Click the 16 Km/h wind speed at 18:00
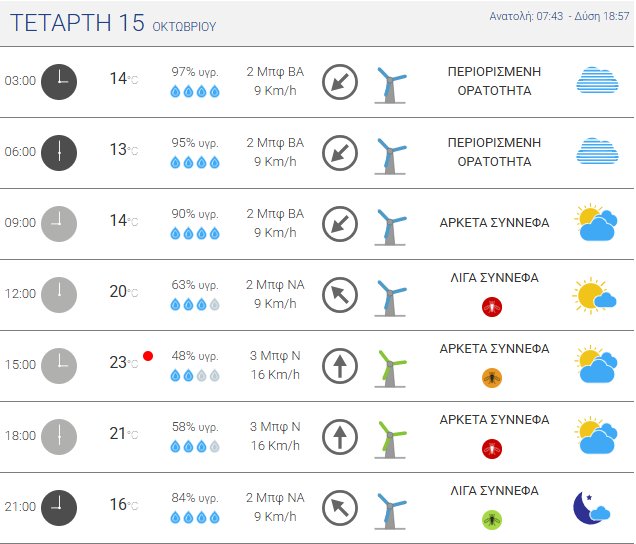The width and height of the screenshot is (636, 544). [x=275, y=446]
